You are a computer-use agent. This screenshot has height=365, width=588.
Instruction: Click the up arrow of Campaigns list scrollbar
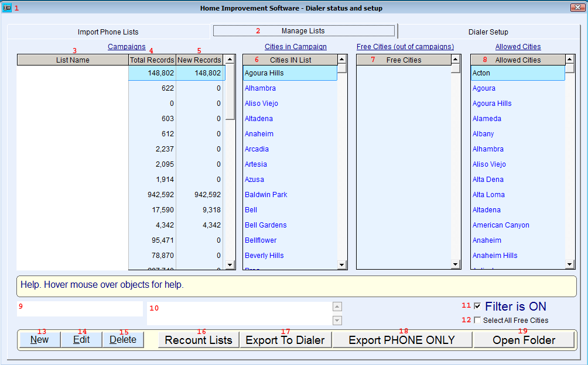(x=230, y=59)
